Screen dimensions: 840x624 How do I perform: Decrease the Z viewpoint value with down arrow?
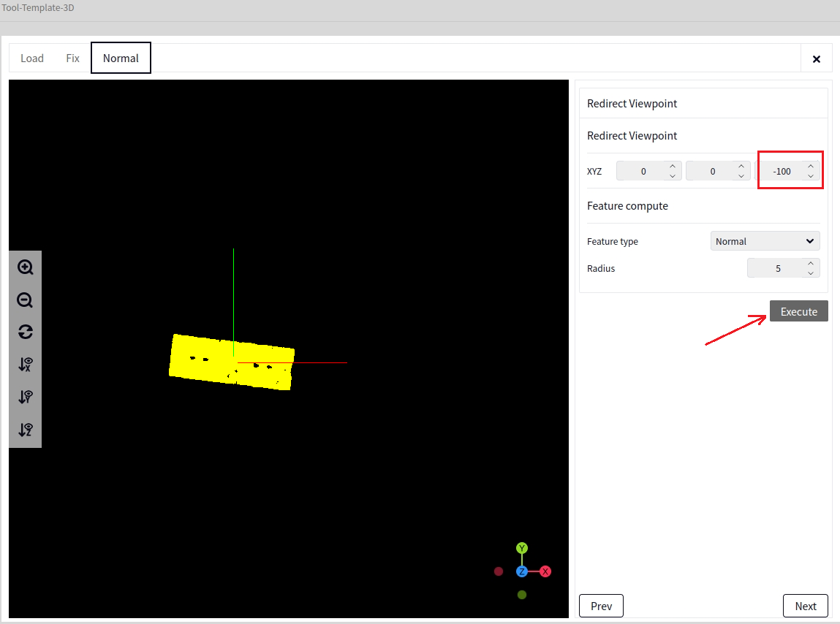tap(811, 175)
